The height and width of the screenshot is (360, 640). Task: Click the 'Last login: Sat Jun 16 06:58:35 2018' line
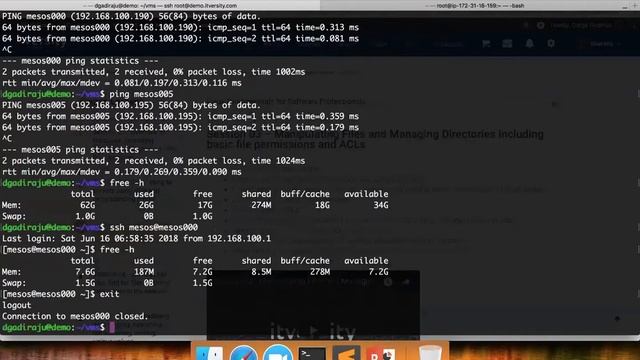click(x=136, y=238)
